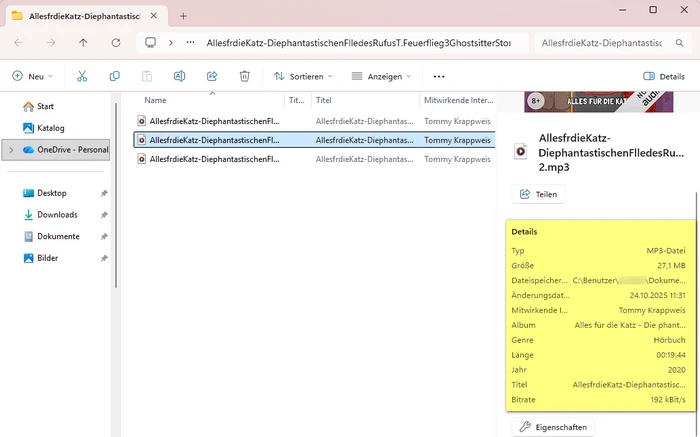Click the Teilen button in details pane
700x437 pixels.
coord(539,194)
